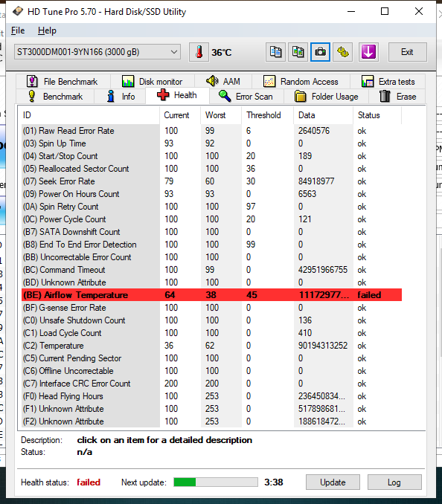Select the Power Cycle Count row

tap(211, 219)
